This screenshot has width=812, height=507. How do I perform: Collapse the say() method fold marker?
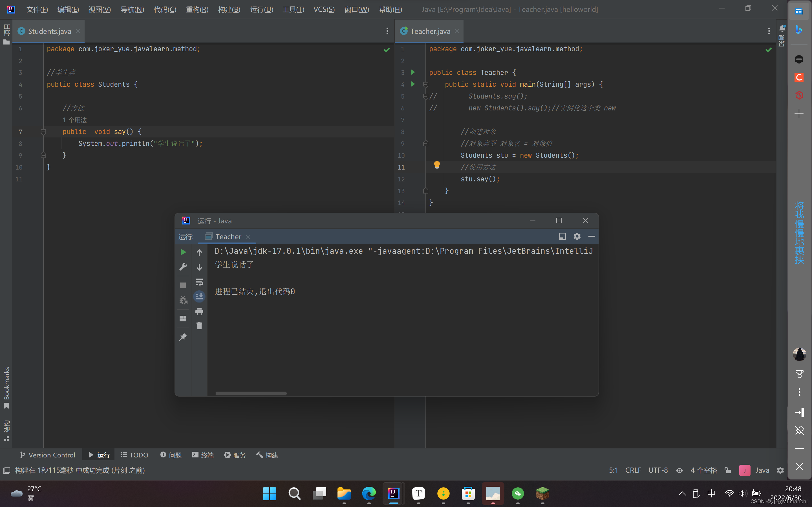pos(43,132)
